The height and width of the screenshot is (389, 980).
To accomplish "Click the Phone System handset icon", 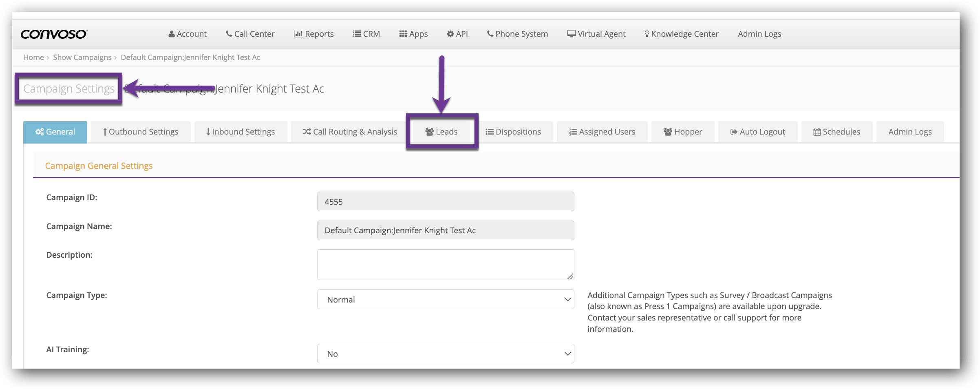I will 490,34.
